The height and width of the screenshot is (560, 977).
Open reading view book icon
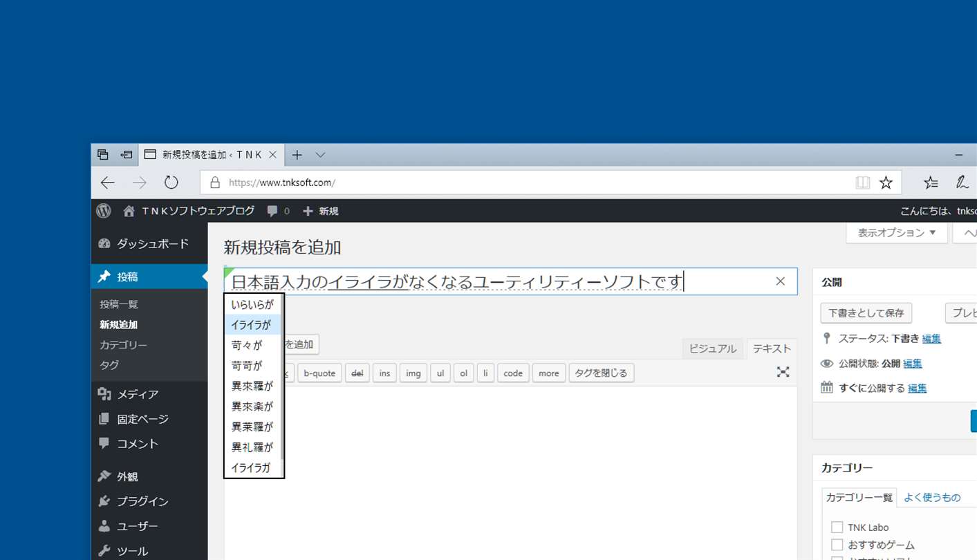862,183
